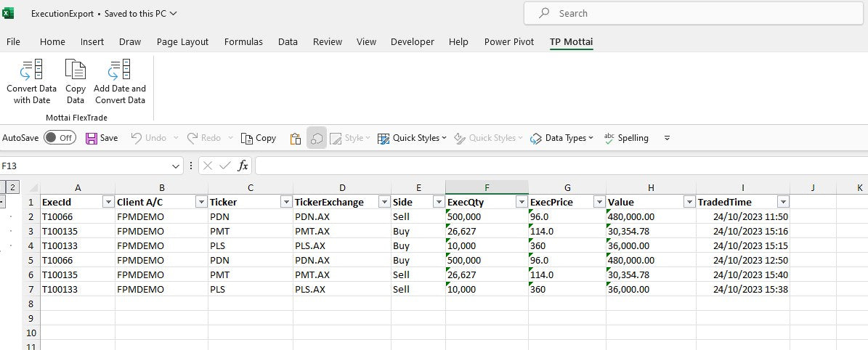868x350 pixels.
Task: Switch to the Draw tab
Action: 130,41
